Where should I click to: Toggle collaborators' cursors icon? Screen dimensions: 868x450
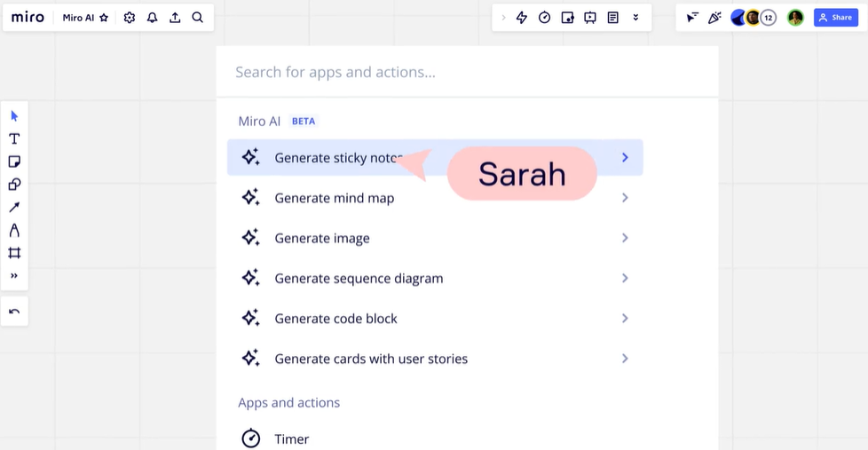[692, 18]
